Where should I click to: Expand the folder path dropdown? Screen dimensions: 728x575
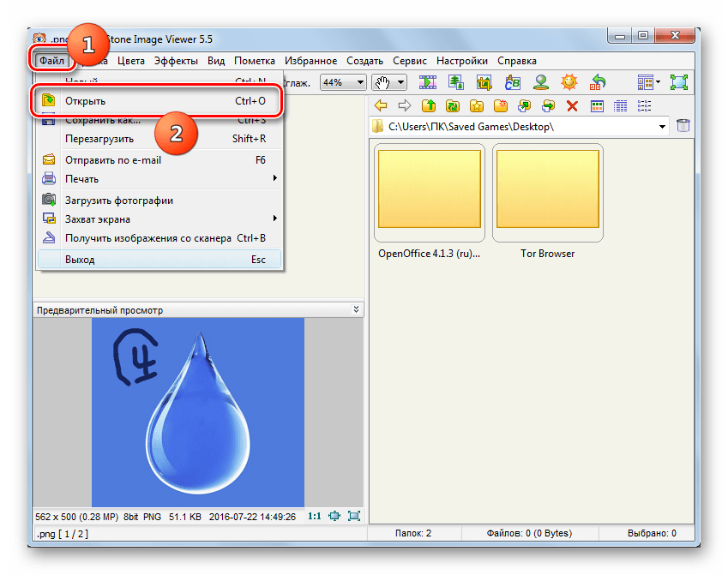[663, 127]
